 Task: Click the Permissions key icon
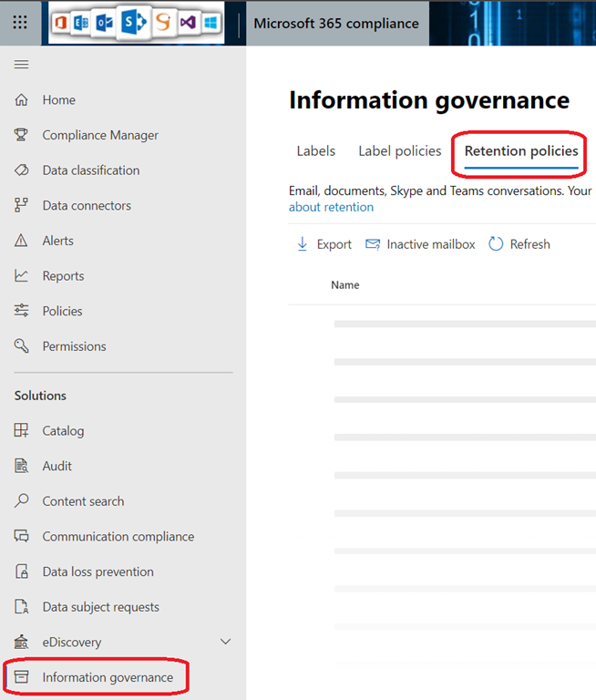coord(22,346)
